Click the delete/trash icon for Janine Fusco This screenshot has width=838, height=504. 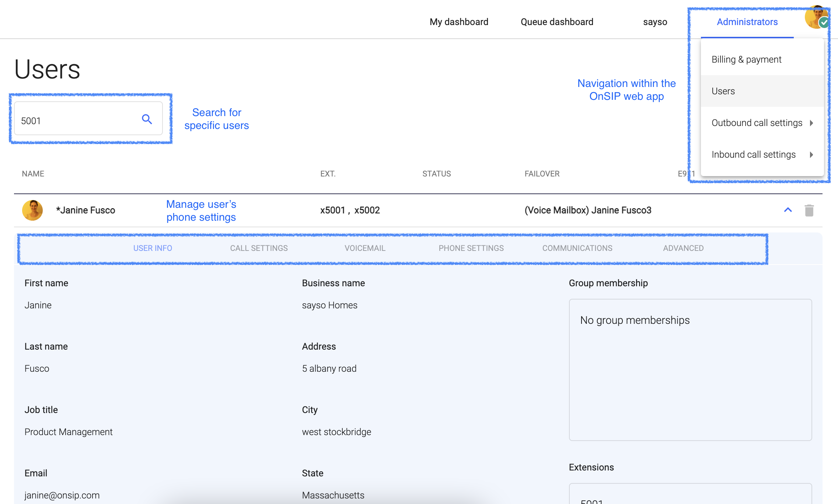pos(809,210)
